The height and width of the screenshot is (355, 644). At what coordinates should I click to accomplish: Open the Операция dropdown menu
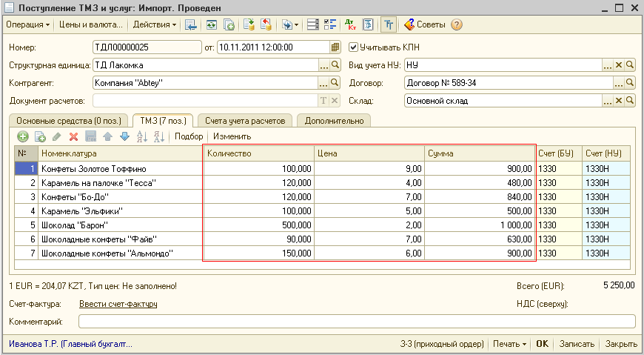click(27, 24)
